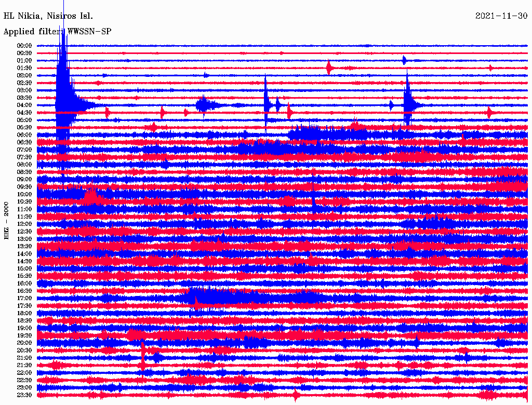Viewport: 532px width, 405px height.
Task: Select the 01:00 time label
Action: click(24, 60)
